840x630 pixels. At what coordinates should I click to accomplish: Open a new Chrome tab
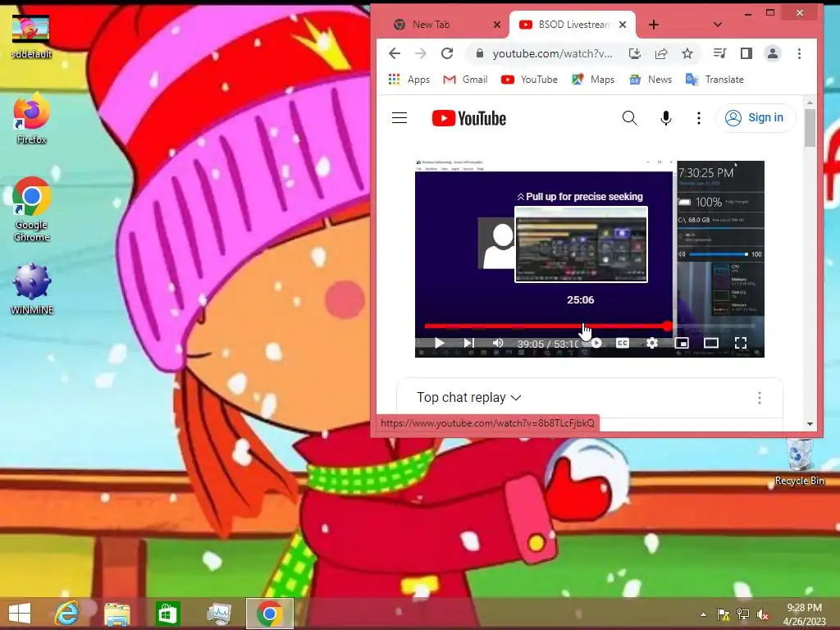tap(654, 25)
